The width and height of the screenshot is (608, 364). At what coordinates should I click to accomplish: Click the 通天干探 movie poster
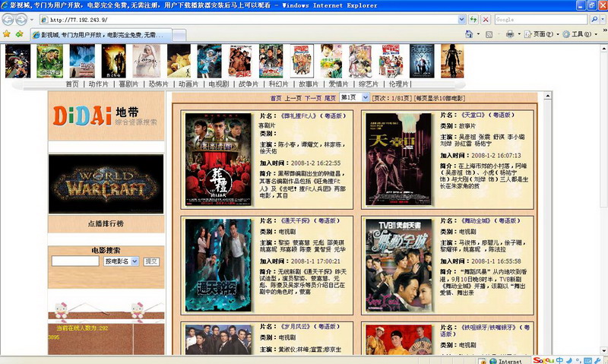click(218, 265)
